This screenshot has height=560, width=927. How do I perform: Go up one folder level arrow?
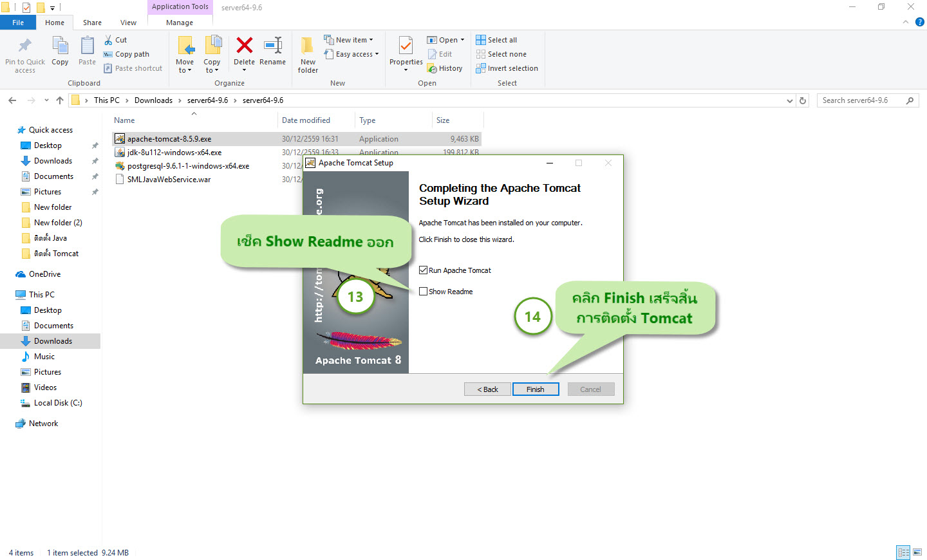(60, 100)
